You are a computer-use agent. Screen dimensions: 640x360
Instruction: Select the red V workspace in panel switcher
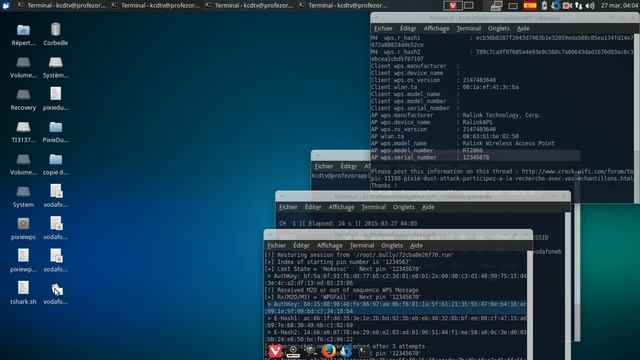point(453,5)
